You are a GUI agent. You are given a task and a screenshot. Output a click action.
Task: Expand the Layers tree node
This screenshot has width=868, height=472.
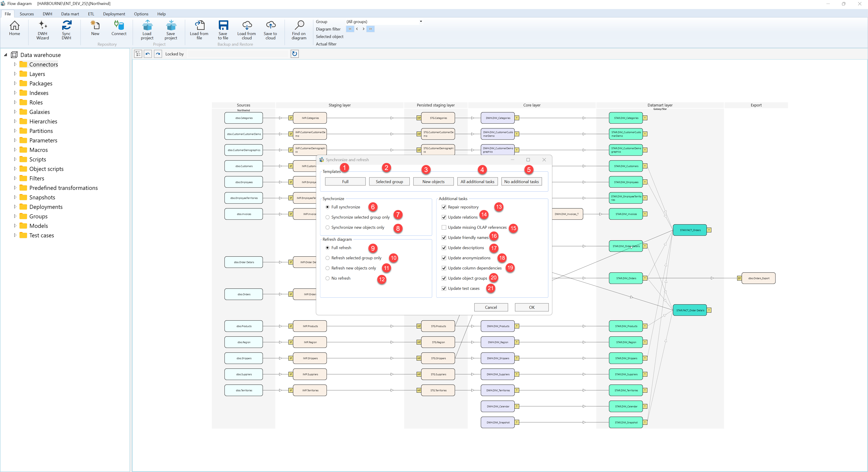pyautogui.click(x=15, y=74)
